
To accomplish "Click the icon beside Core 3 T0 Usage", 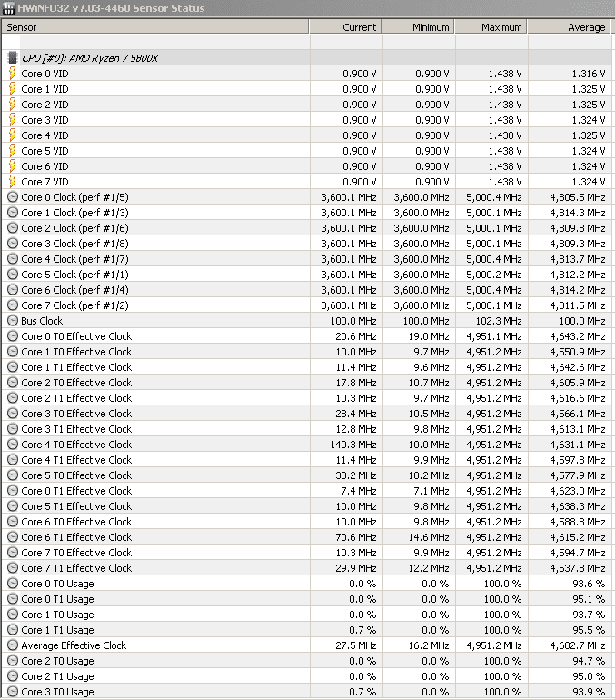I will point(13,692).
